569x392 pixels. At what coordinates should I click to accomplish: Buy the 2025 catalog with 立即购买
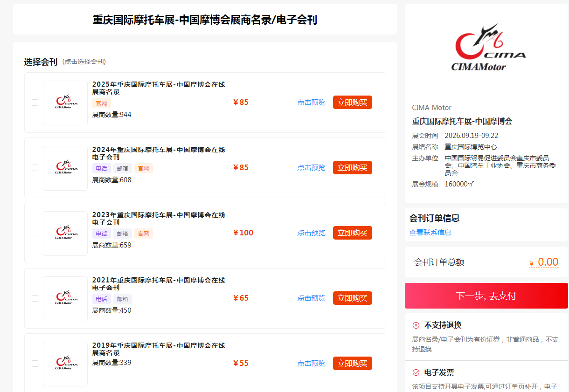click(x=352, y=103)
